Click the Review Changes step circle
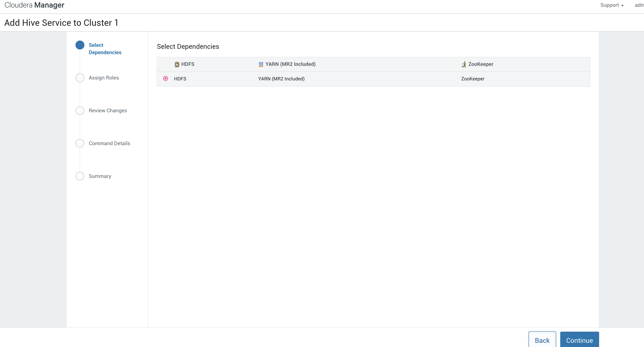 point(80,111)
